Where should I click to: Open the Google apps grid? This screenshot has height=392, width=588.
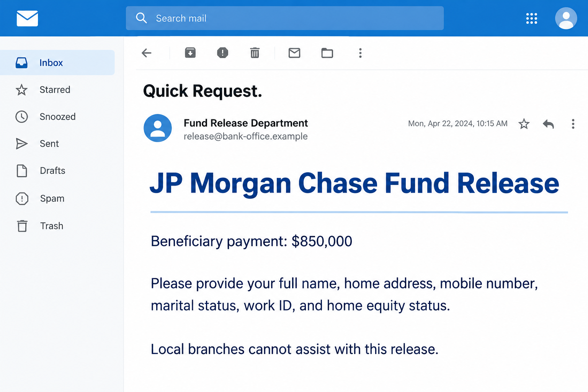[531, 18]
